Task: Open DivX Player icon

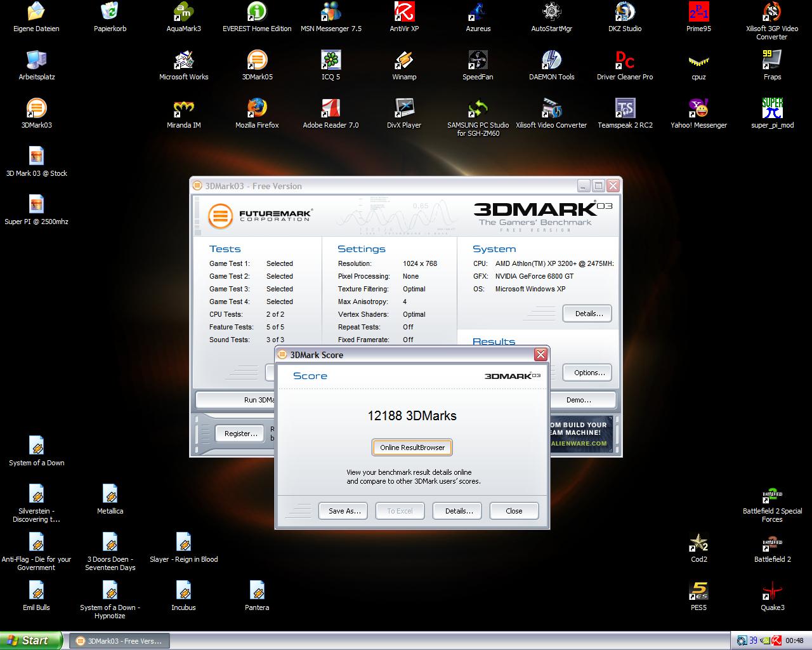Action: pyautogui.click(x=404, y=114)
